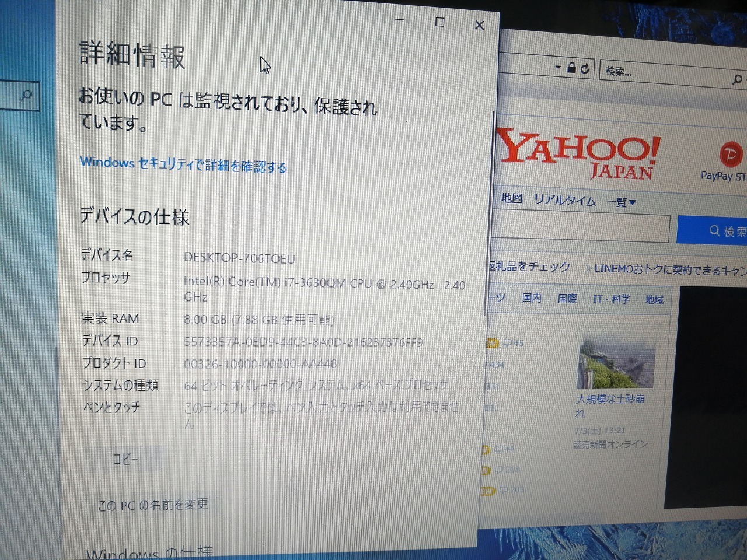Open the リアルタイム link on Yahoo
Viewport: 747px width, 560px height.
tap(565, 200)
